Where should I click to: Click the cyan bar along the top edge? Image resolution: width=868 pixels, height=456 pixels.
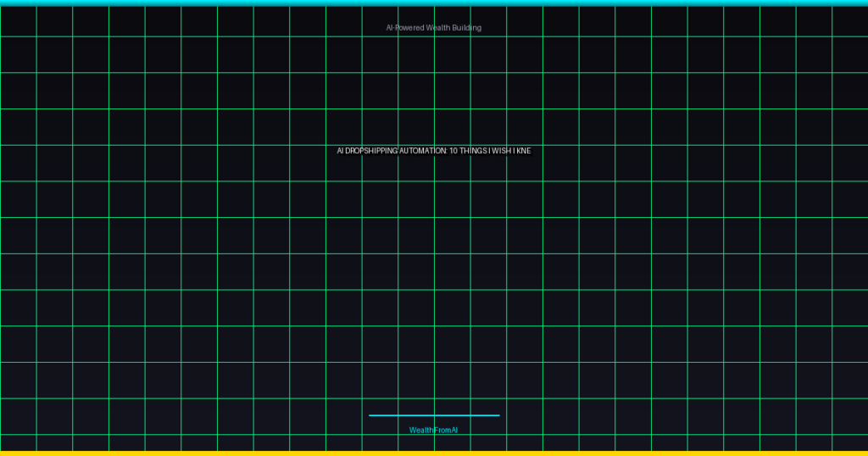(434, 3)
